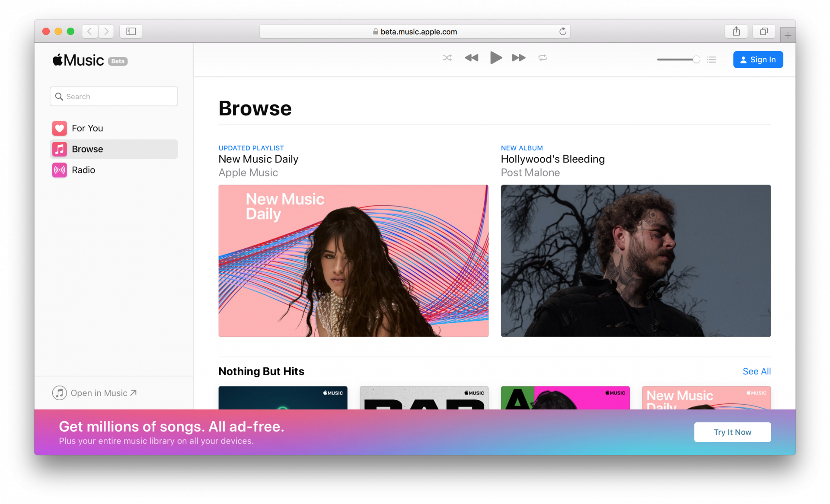The image size is (830, 504).
Task: Click New Music Daily title link
Action: coord(259,159)
